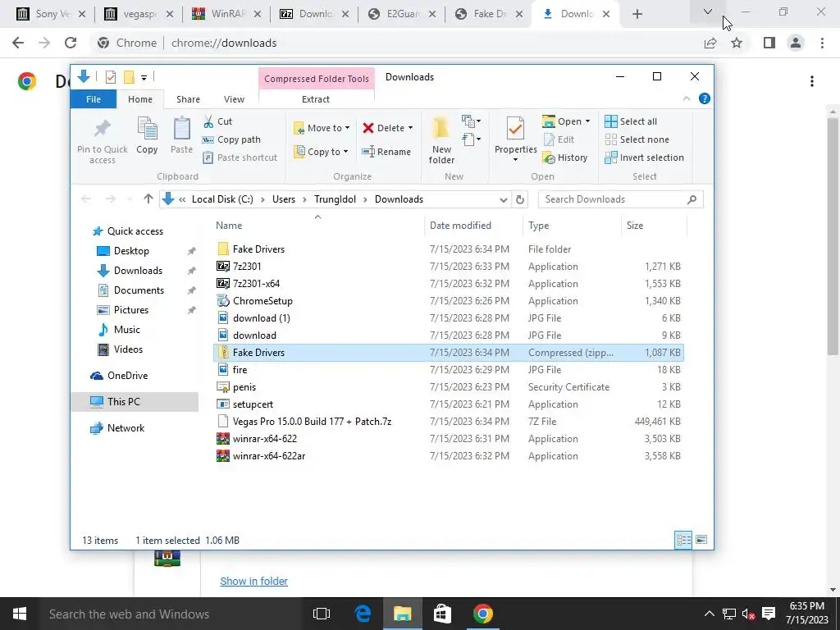Bookmark this page with Chrome star icon

[x=737, y=43]
